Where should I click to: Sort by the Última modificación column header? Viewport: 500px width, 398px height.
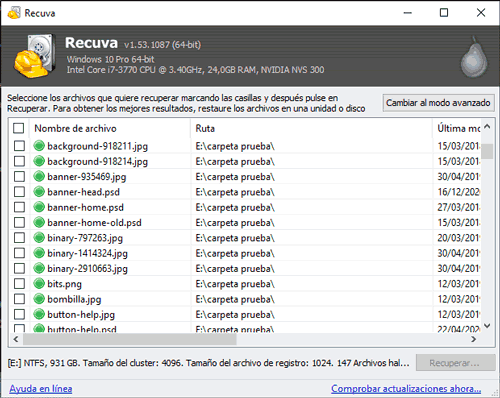[457, 128]
